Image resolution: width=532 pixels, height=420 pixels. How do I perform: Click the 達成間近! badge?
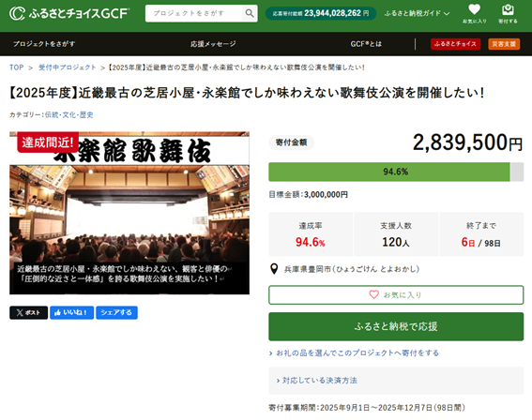pyautogui.click(x=48, y=142)
